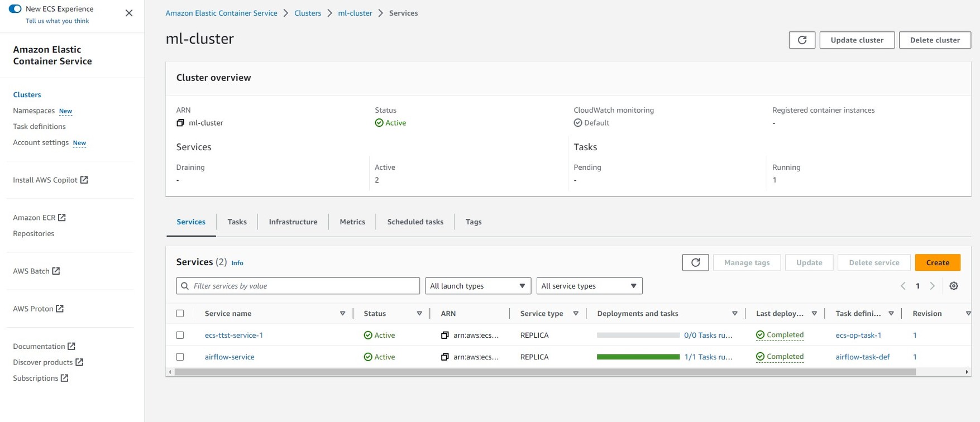Expand the All service types dropdown
This screenshot has height=422, width=980.
tap(589, 286)
